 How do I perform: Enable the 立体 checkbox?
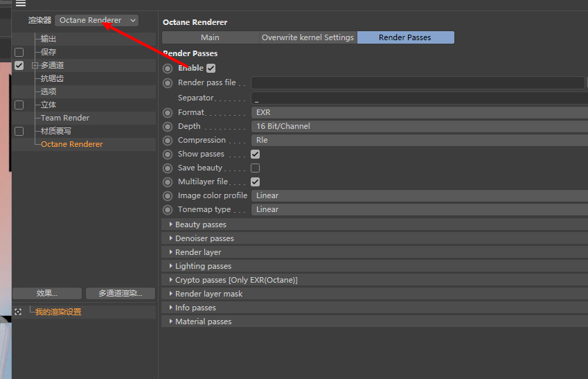(x=19, y=105)
